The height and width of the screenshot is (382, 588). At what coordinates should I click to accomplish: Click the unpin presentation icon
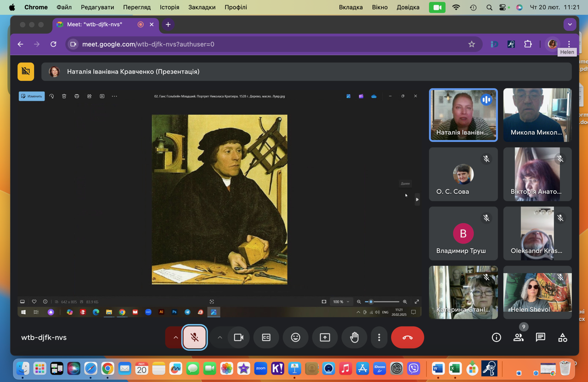coord(26,72)
